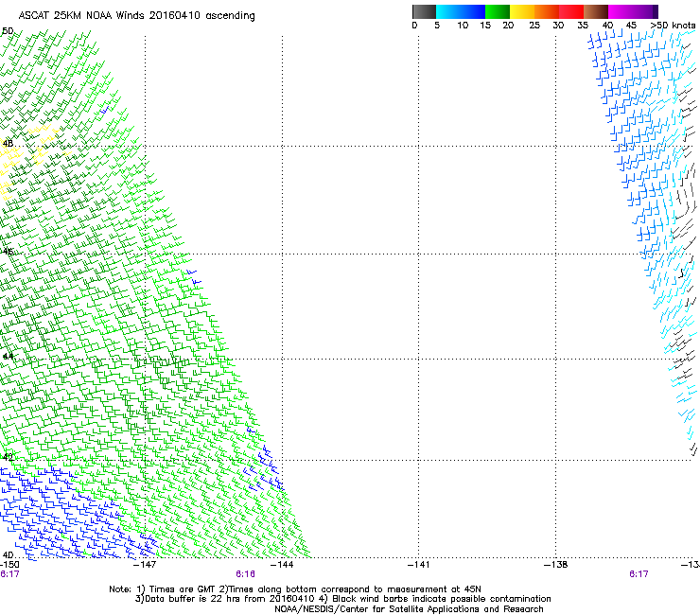Pick the green 15-20 knots color bar segment

pos(498,11)
